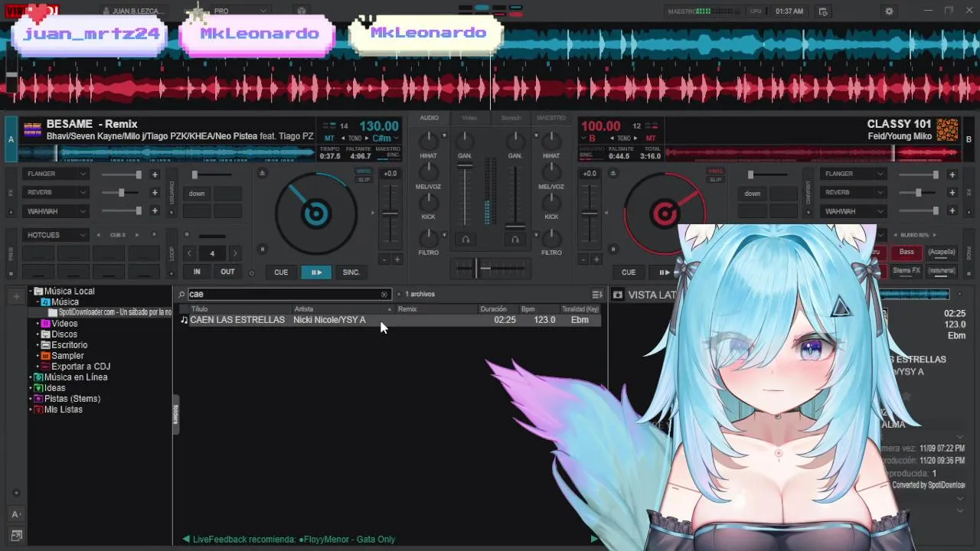The width and height of the screenshot is (980, 551).
Task: Clear the search box with the X icon
Action: [384, 294]
